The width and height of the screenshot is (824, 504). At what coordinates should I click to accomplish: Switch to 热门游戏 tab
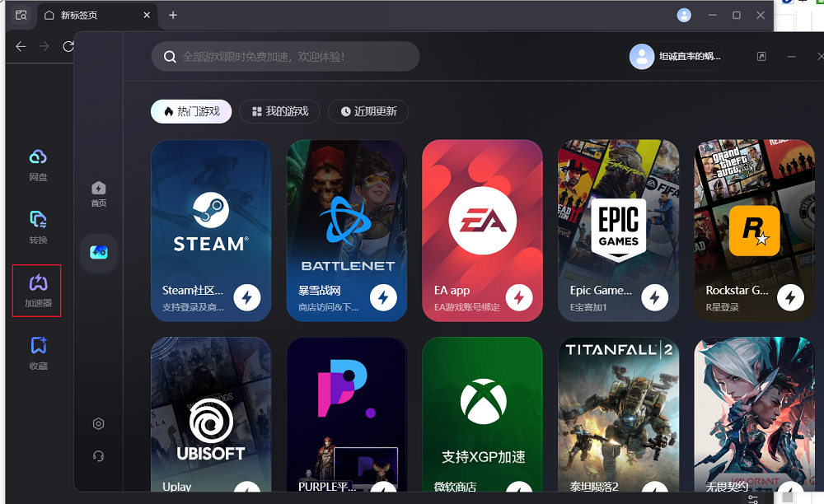click(x=191, y=111)
